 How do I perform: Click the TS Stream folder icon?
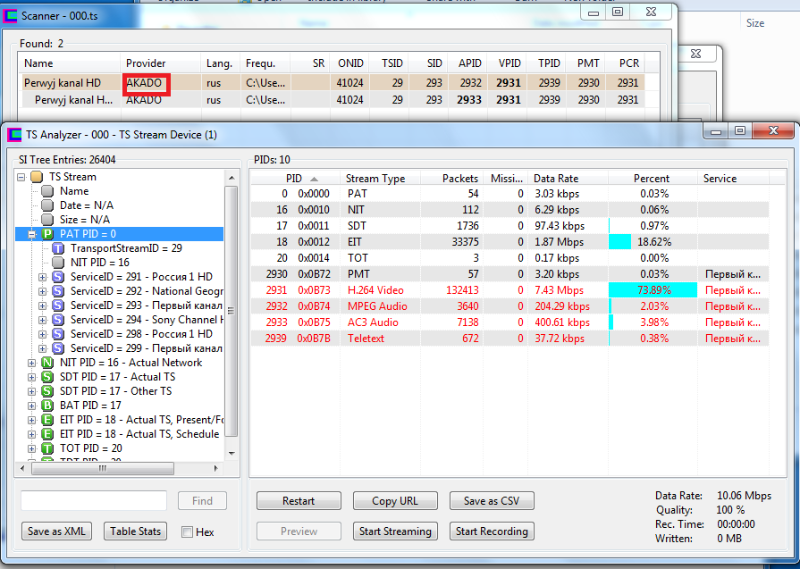pyautogui.click(x=36, y=177)
